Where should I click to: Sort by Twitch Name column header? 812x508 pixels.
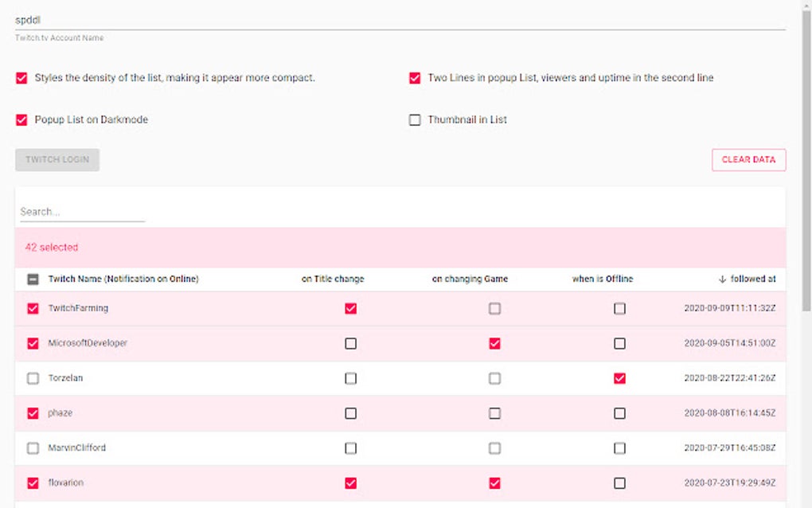click(x=123, y=279)
